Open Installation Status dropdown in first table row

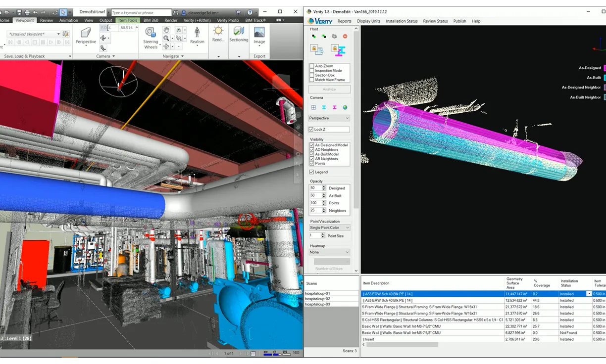[x=589, y=294]
